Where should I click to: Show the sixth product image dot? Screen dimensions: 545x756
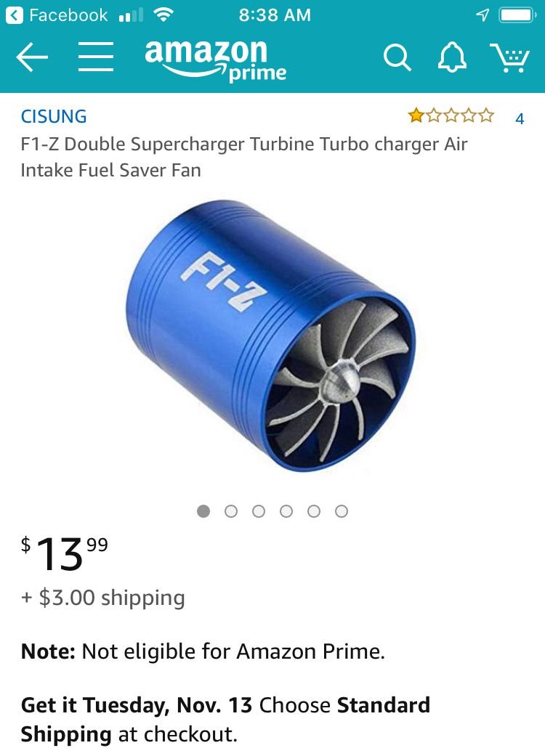[x=342, y=511]
